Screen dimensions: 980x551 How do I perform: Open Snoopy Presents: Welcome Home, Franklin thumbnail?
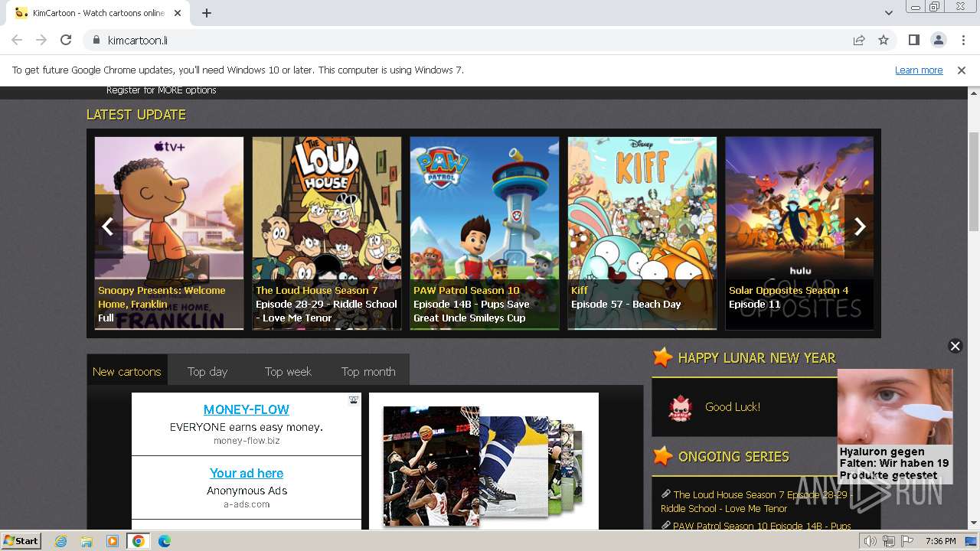click(x=169, y=233)
